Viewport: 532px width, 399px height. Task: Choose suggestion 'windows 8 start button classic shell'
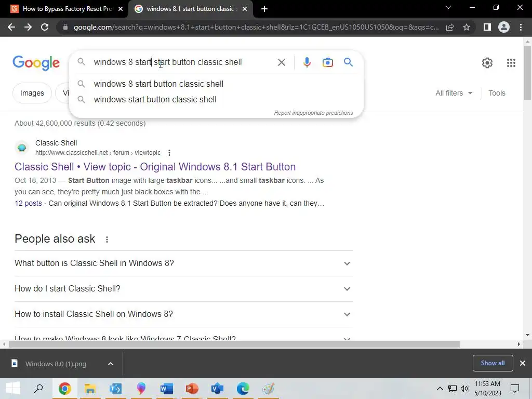216,84
